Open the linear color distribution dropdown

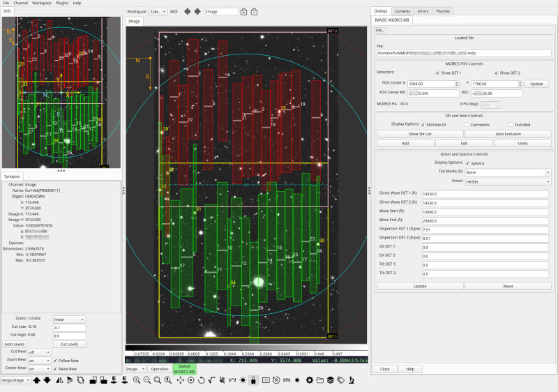tap(69, 319)
